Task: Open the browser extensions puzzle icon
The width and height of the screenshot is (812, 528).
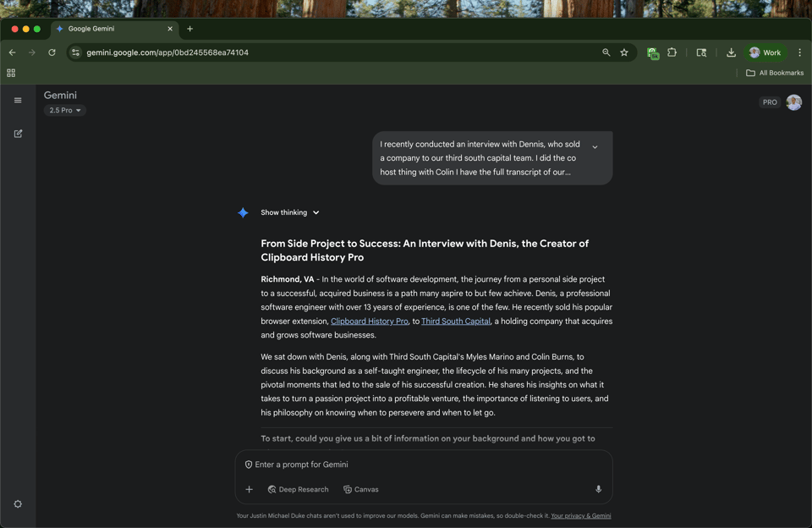Action: [x=672, y=52]
